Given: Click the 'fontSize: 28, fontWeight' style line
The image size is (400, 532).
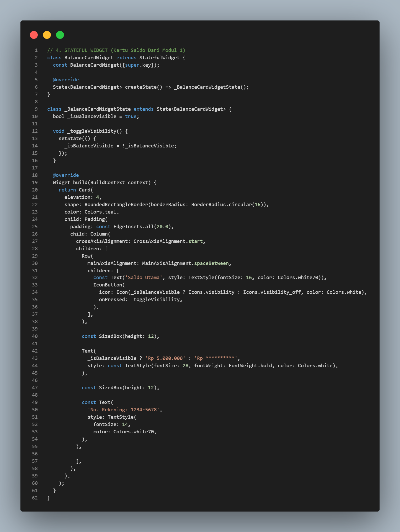Looking at the screenshot, I should pyautogui.click(x=213, y=365).
